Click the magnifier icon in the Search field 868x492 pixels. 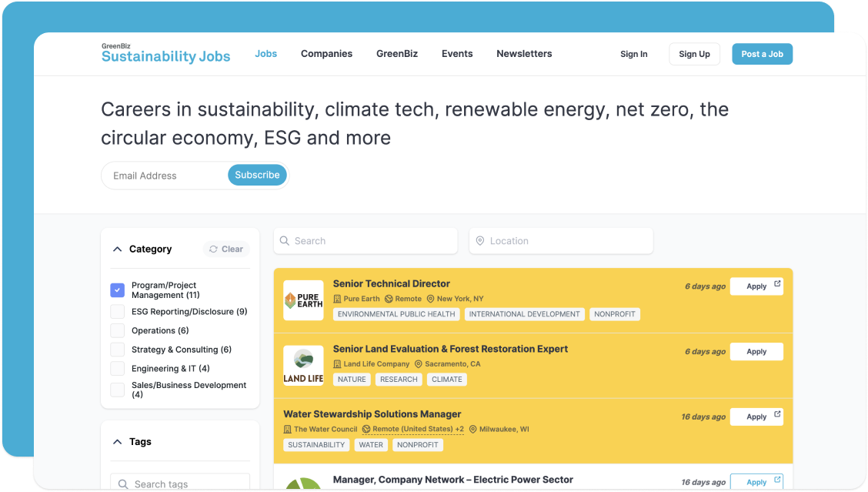[x=285, y=240]
